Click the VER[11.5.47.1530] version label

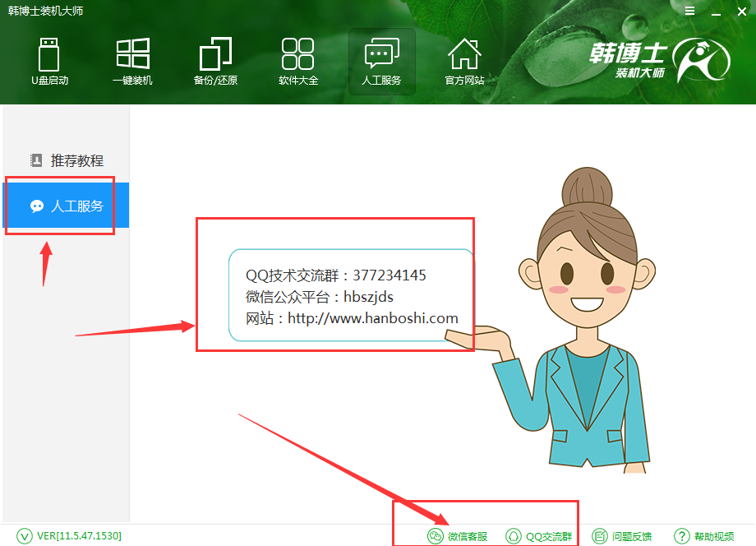click(70, 536)
